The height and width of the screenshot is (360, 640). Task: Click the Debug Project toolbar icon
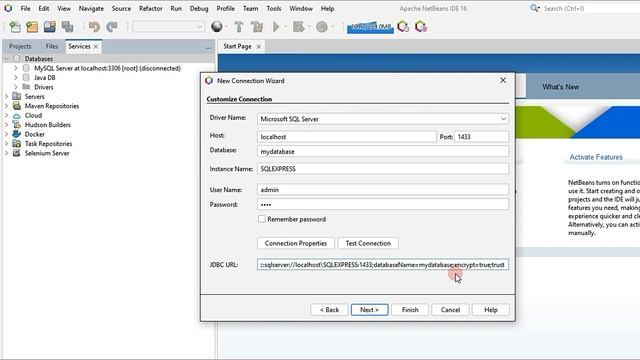[x=299, y=27]
